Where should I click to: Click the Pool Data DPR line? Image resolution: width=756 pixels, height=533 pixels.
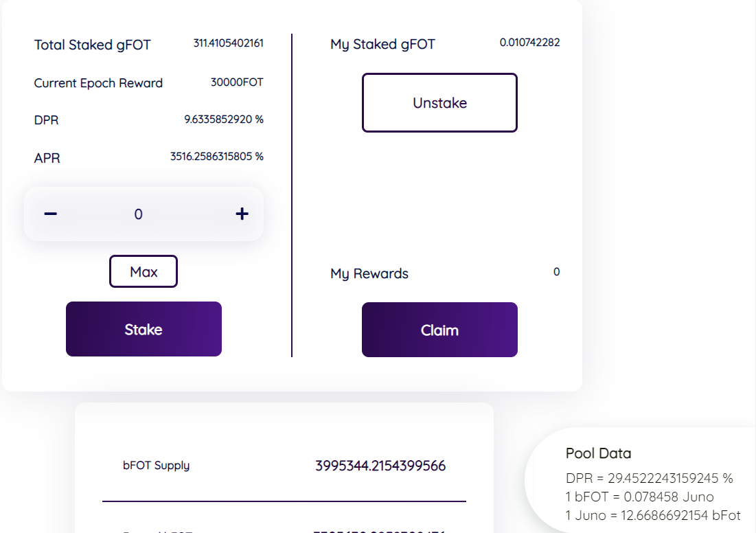649,478
